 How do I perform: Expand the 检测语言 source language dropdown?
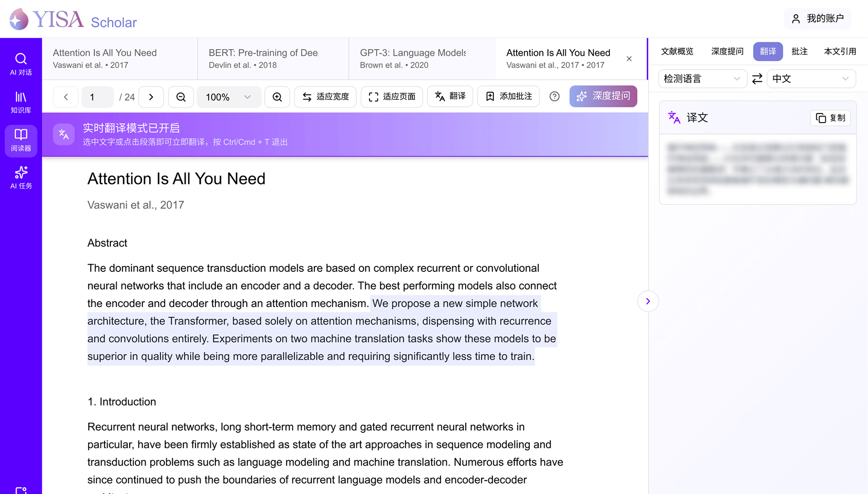702,79
